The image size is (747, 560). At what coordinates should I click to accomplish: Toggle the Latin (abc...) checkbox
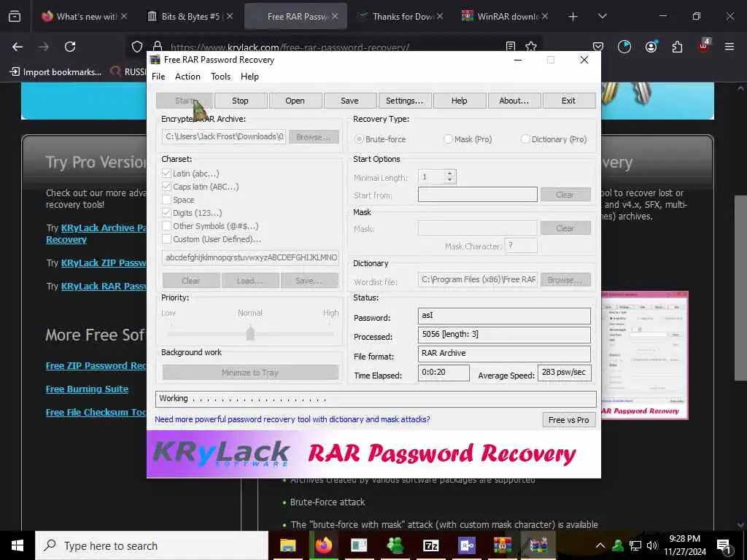pos(167,174)
